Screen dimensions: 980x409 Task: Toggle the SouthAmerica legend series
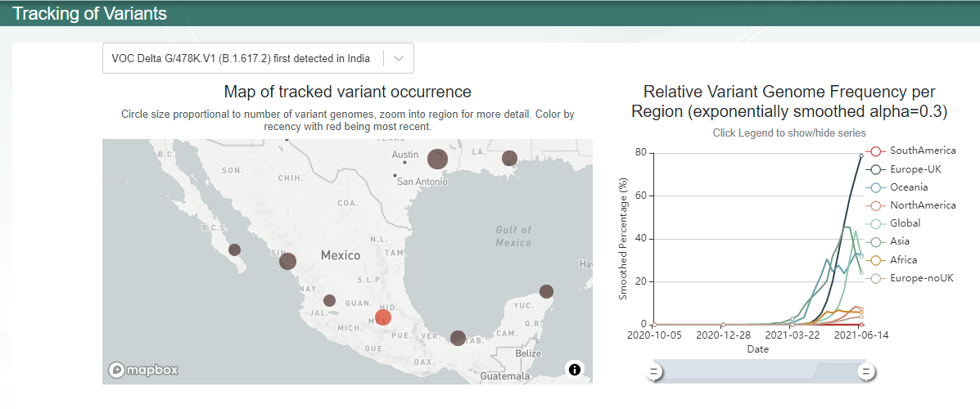(910, 151)
